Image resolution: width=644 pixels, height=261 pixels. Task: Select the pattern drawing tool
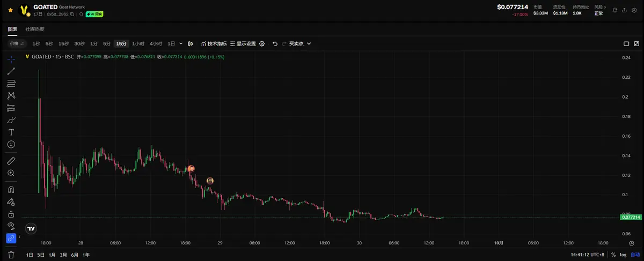point(11,95)
